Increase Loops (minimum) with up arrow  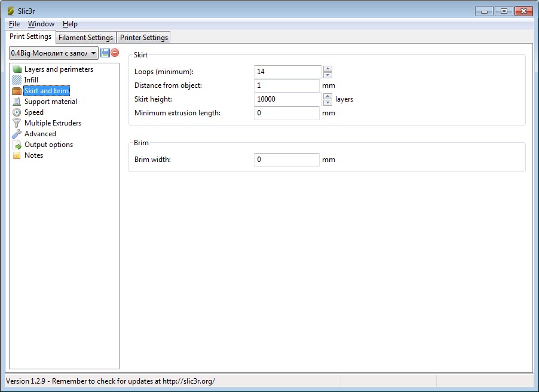point(327,69)
